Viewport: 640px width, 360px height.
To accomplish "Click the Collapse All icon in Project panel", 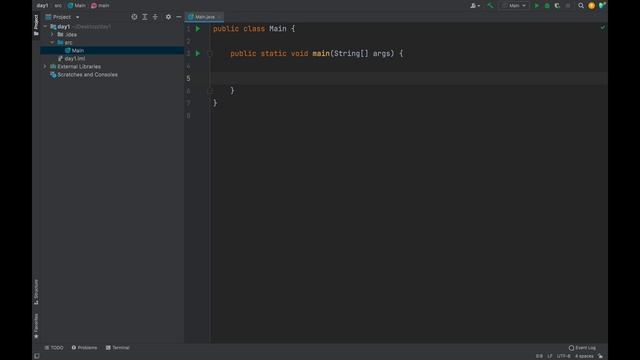I will (155, 17).
